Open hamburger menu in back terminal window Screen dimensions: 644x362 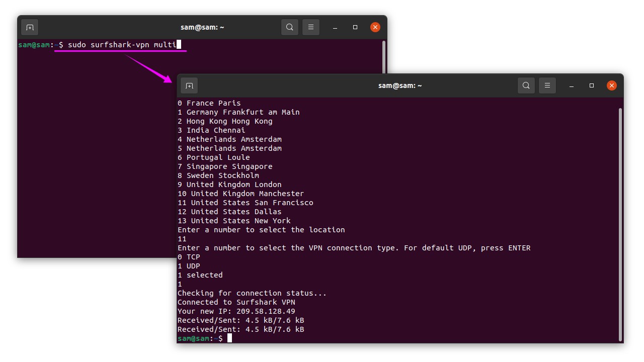coord(311,27)
